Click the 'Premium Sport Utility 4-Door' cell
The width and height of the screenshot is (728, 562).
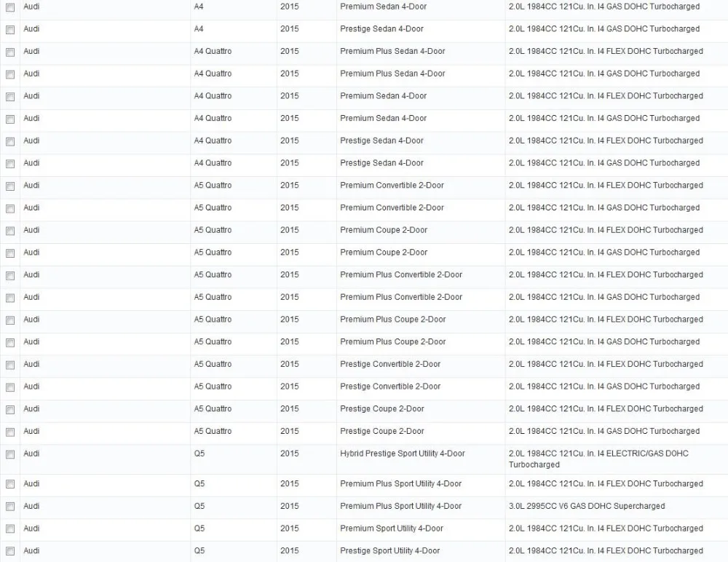[392, 528]
